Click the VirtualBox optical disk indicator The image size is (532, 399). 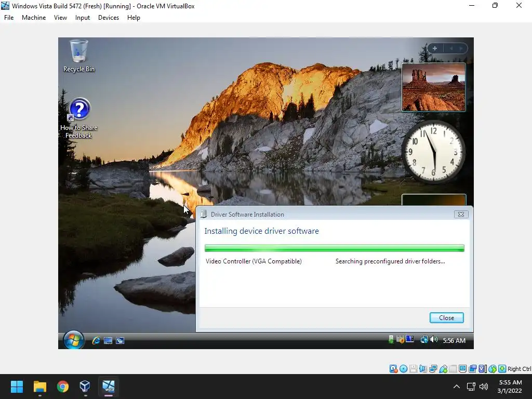pos(403,369)
